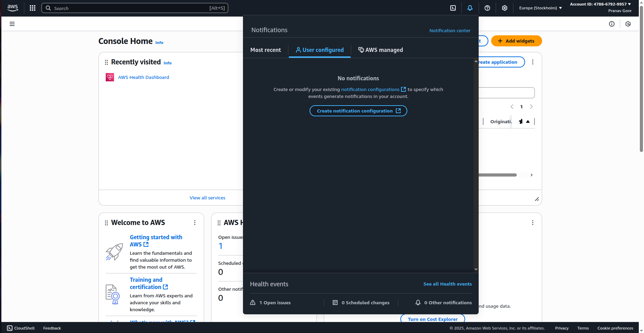Open the Welcome to AWS widget options menu
644x333 pixels.
[195, 223]
